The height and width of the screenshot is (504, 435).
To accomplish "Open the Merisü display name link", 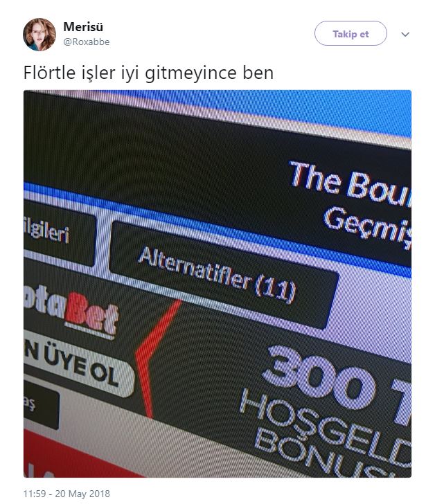I will pyautogui.click(x=83, y=27).
